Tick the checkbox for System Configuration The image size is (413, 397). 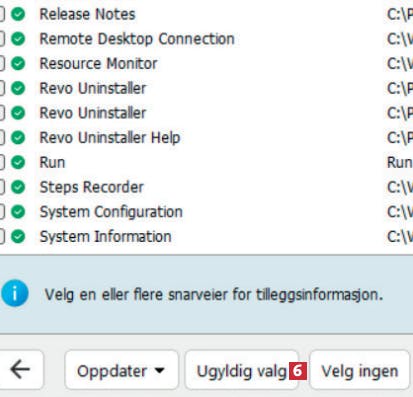[1, 212]
